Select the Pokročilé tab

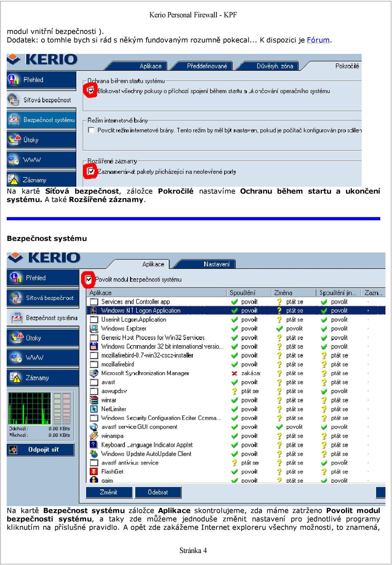click(x=347, y=66)
